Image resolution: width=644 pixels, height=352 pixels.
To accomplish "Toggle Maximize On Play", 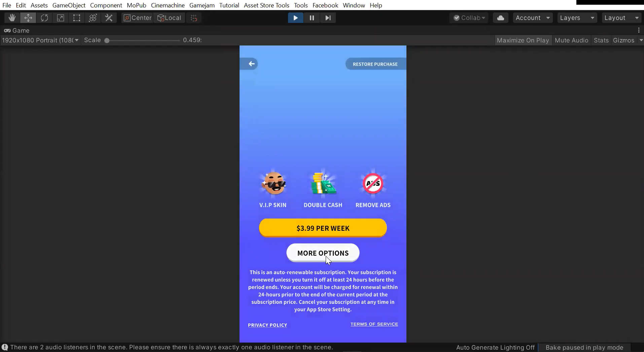I will click(523, 40).
